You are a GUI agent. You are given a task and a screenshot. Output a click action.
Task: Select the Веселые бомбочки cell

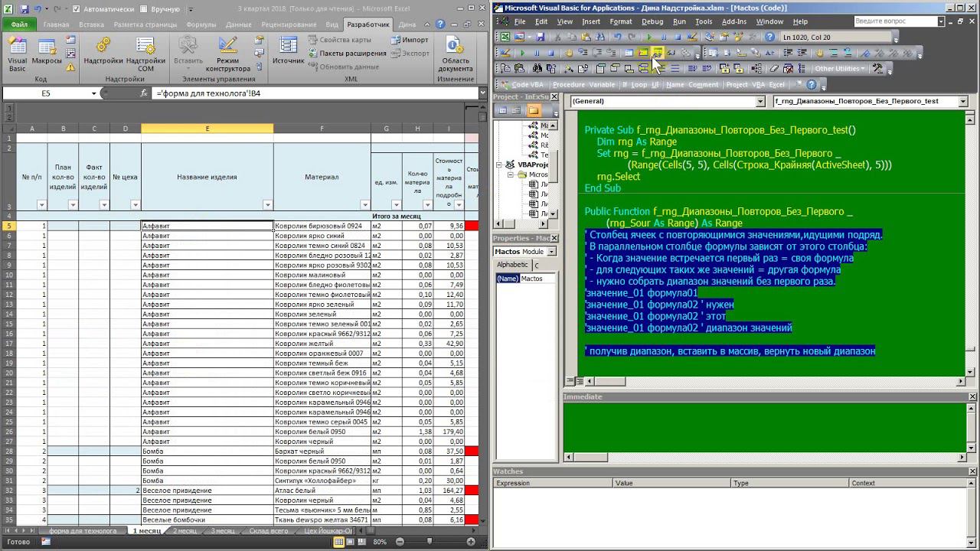click(x=207, y=520)
